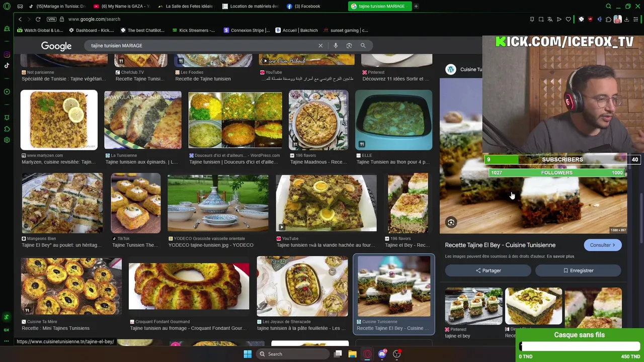Open The best ChatBot bookmark
The image size is (644, 362).
[142, 30]
